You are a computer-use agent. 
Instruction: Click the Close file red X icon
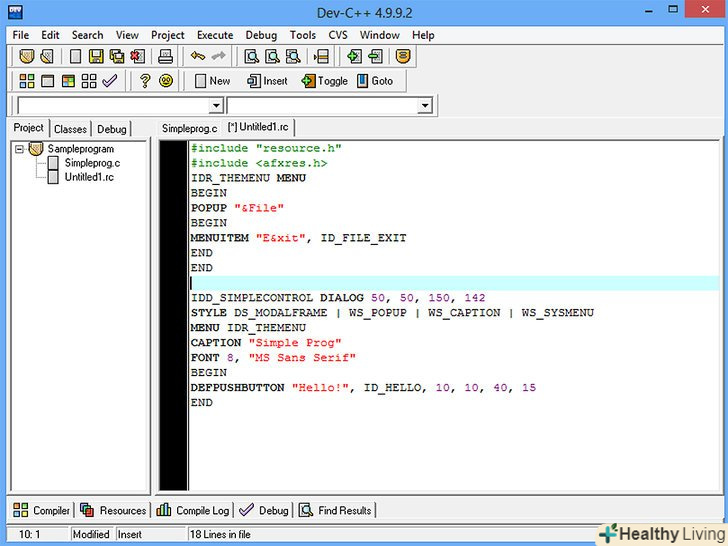136,57
